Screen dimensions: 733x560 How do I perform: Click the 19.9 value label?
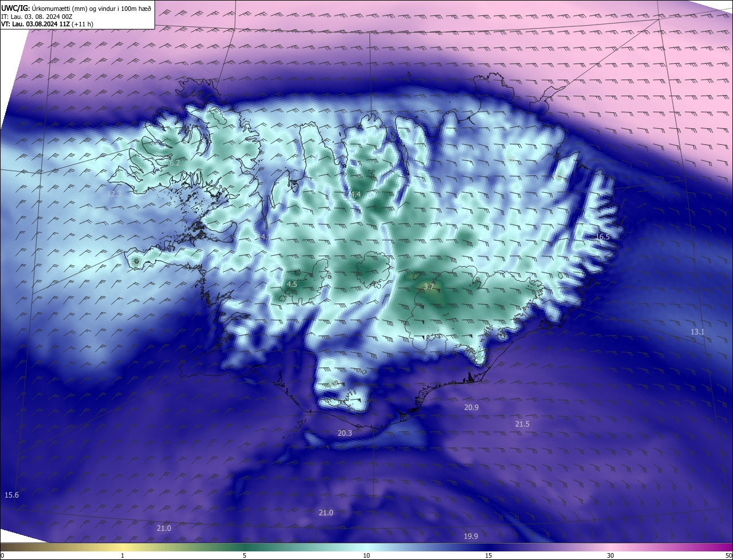[471, 536]
